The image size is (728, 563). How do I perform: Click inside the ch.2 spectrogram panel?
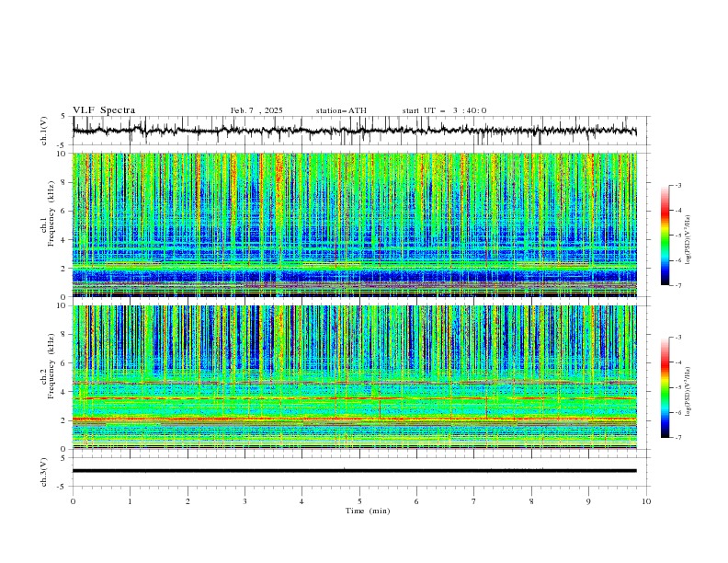tap(355, 377)
